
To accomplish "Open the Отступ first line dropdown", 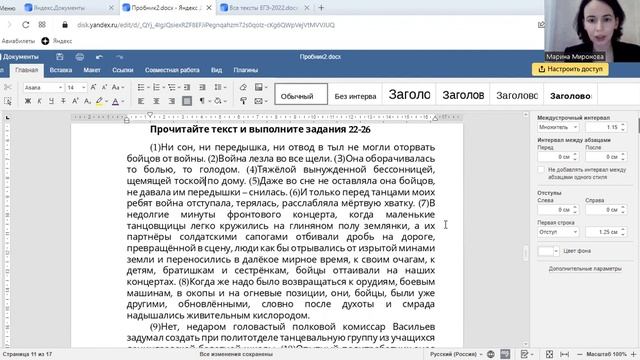I will pyautogui.click(x=558, y=232).
